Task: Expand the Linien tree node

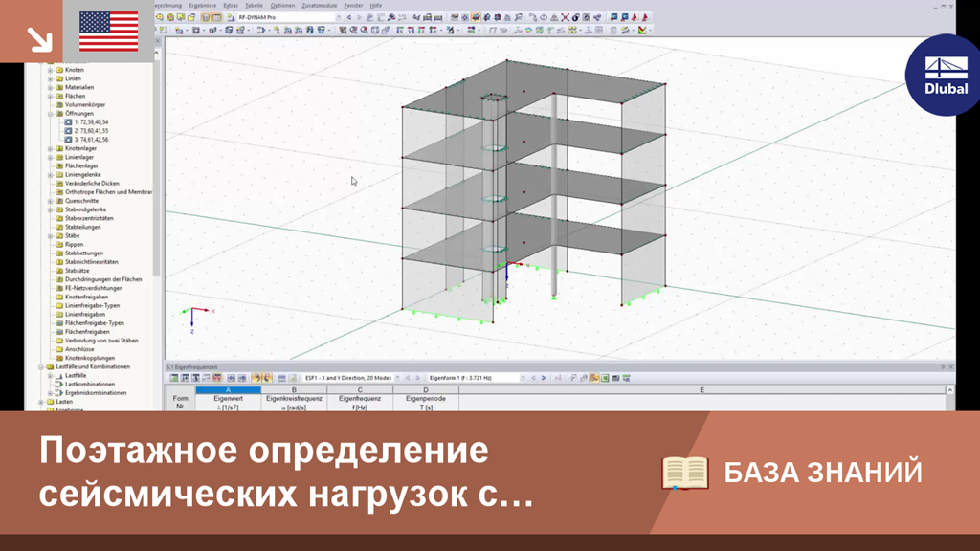Action: 51,78
